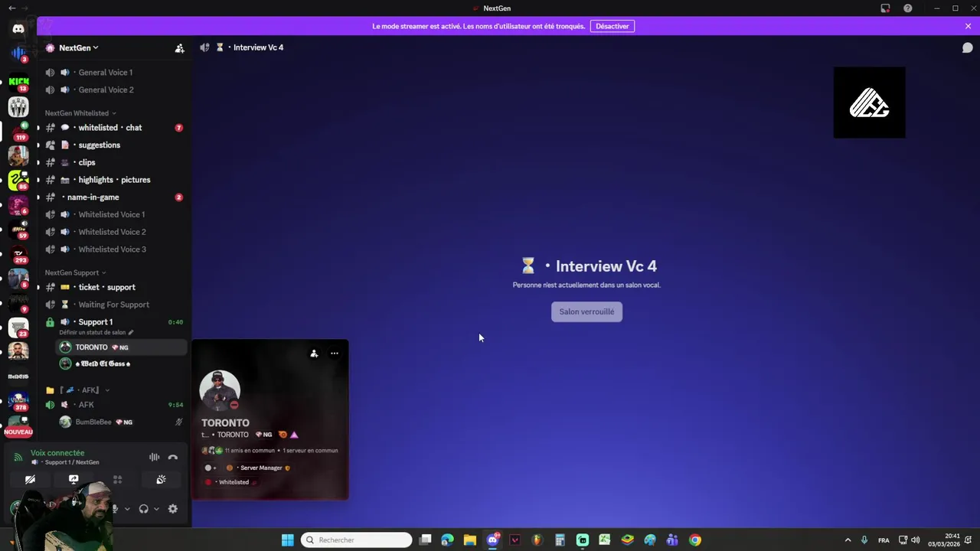
Task: Open server with 378 notifications badge
Action: 18,400
